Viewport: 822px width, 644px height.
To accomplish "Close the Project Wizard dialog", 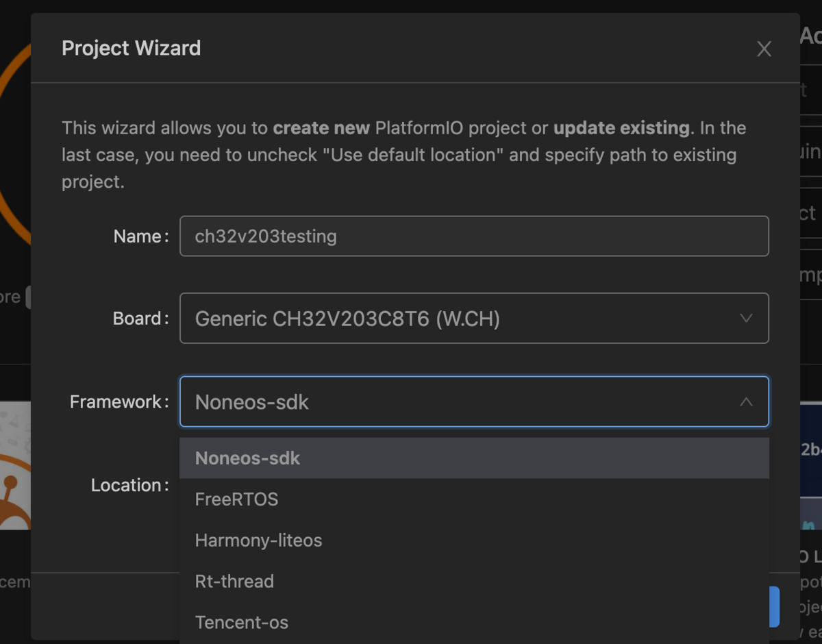I will (x=764, y=49).
